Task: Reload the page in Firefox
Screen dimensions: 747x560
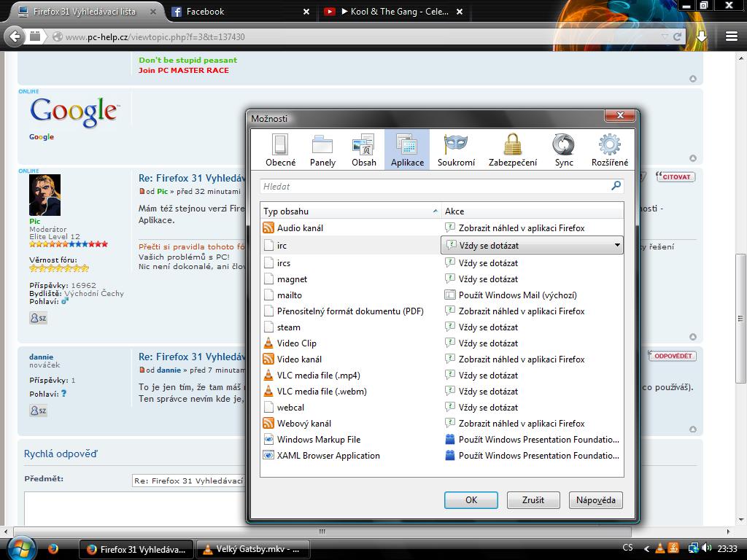Action: pos(677,36)
